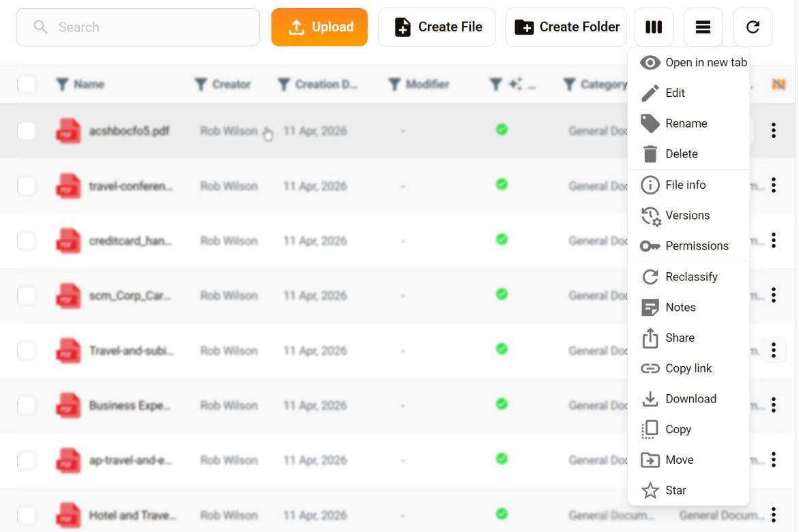Screen dimensions: 799x532
Task: Click PDF icon of Hotel and Trave... file
Action: (x=68, y=515)
